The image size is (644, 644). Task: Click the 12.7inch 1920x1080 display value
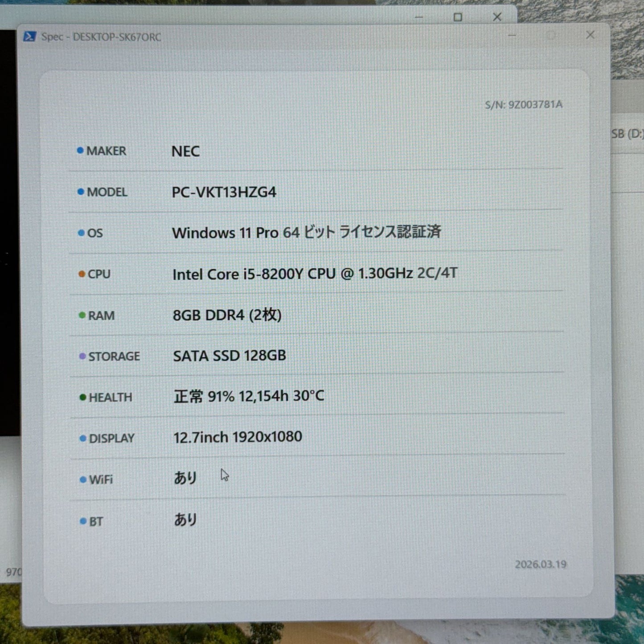(x=238, y=437)
